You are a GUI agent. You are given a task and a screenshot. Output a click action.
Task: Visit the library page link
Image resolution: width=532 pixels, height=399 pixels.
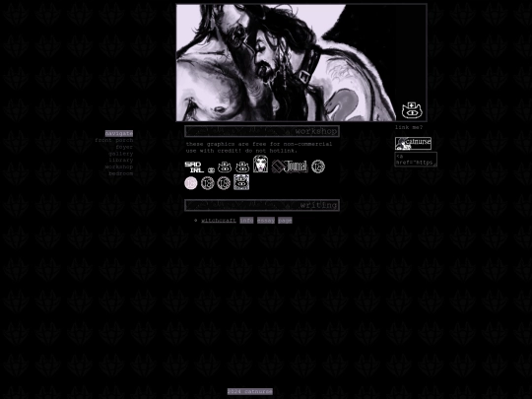(121, 161)
